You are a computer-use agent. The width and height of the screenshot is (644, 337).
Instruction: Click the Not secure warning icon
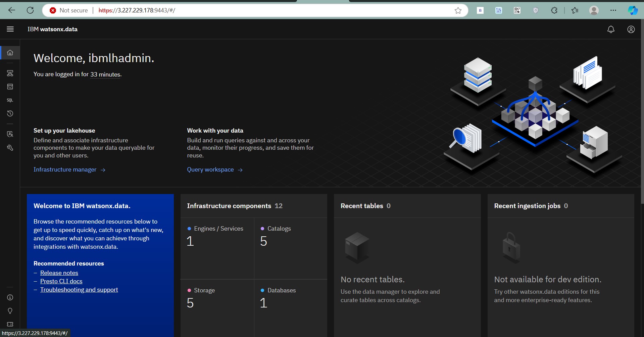(x=53, y=10)
